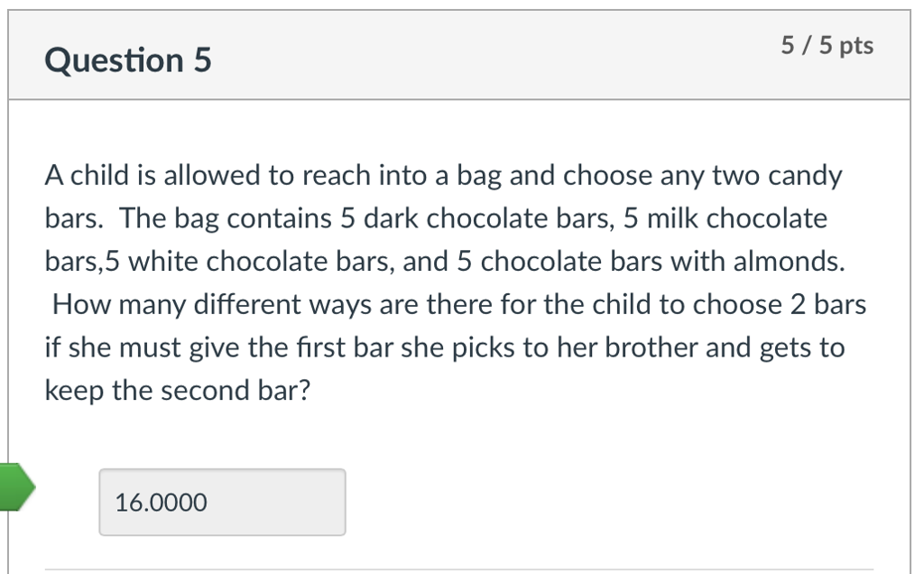This screenshot has width=924, height=574.
Task: Select the "Question 5" heading
Action: (x=128, y=60)
